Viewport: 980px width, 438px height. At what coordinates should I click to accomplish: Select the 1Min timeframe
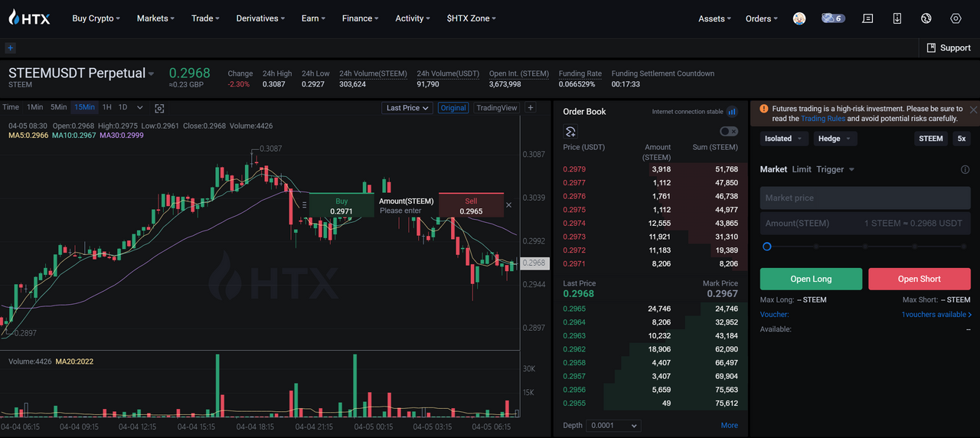[x=34, y=107]
